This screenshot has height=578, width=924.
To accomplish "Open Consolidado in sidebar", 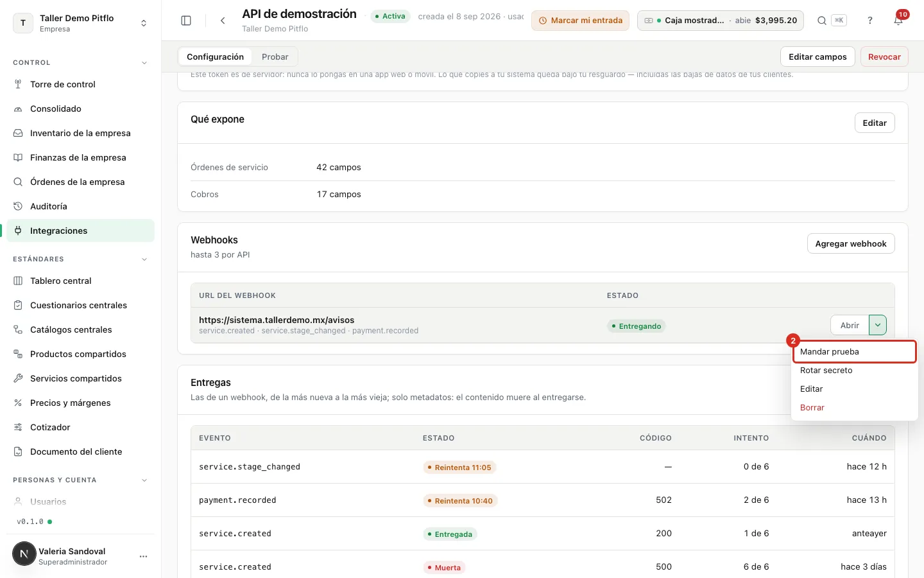I will coord(81,109).
